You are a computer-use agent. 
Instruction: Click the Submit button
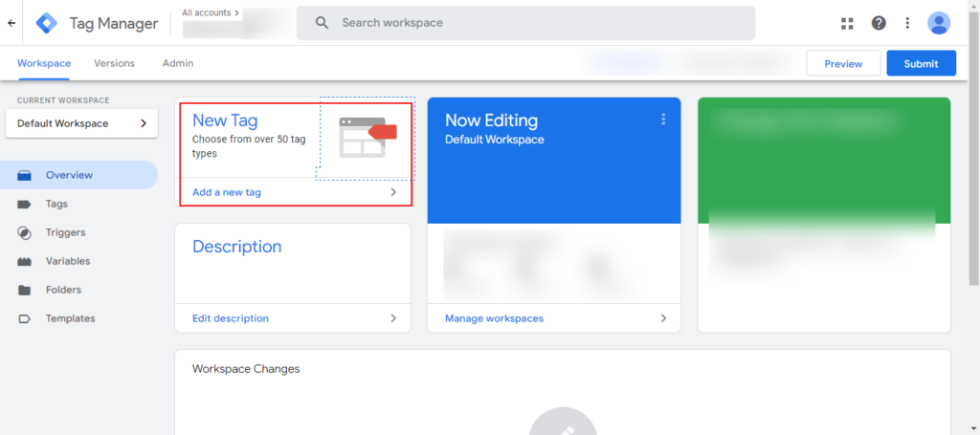coord(921,64)
